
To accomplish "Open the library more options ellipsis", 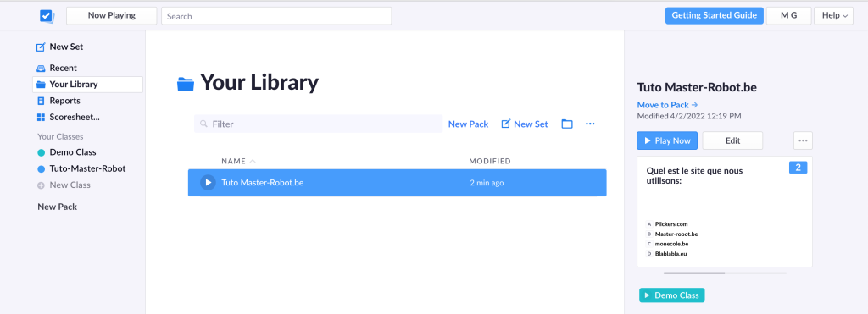I will click(x=590, y=124).
